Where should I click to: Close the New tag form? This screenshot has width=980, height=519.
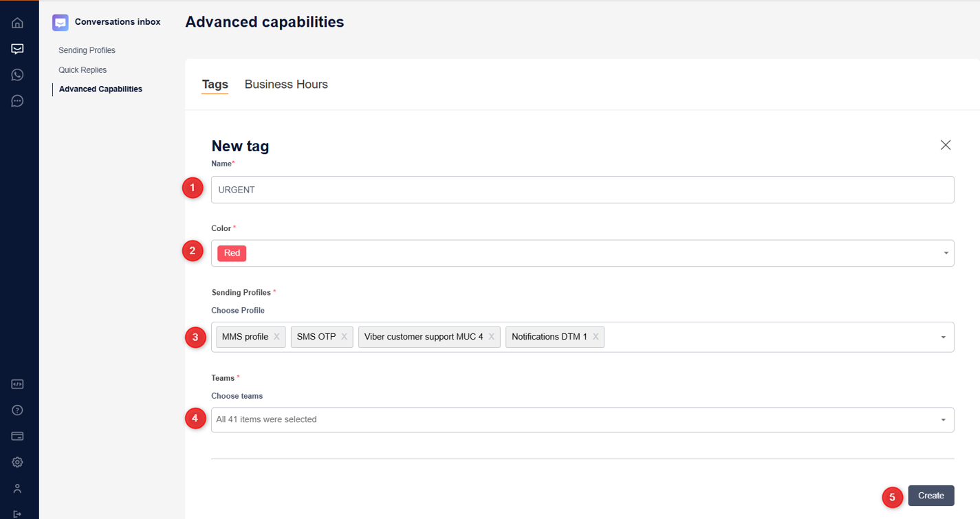(946, 145)
